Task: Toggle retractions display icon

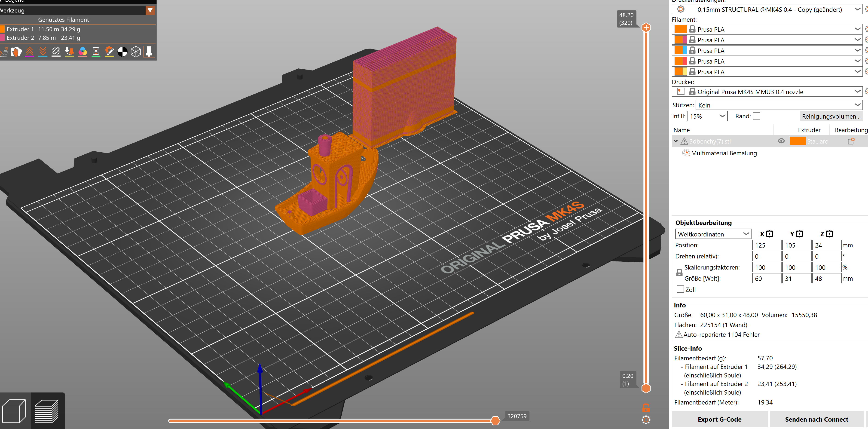Action: [x=30, y=52]
